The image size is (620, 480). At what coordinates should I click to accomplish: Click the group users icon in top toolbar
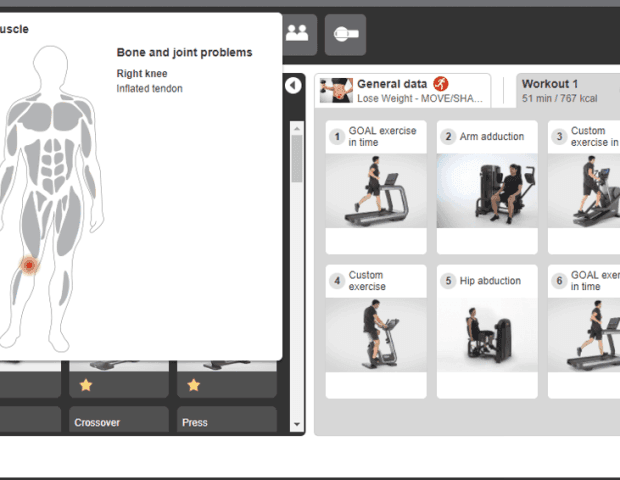click(x=299, y=34)
